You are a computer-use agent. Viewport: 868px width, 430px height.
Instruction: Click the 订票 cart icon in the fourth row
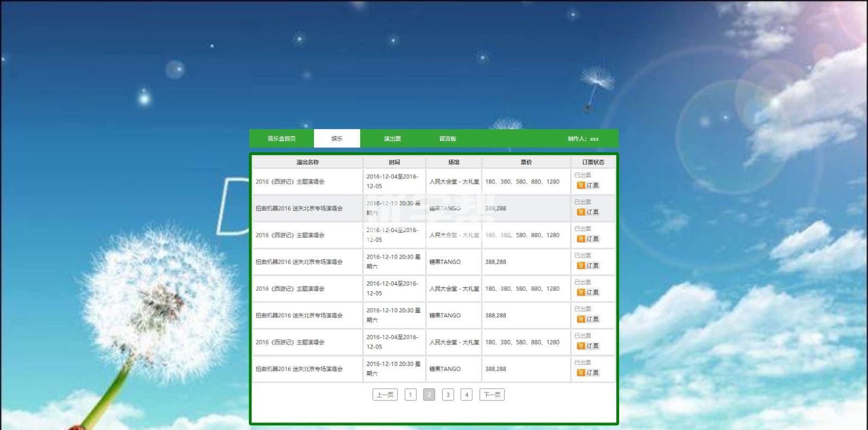pos(580,266)
